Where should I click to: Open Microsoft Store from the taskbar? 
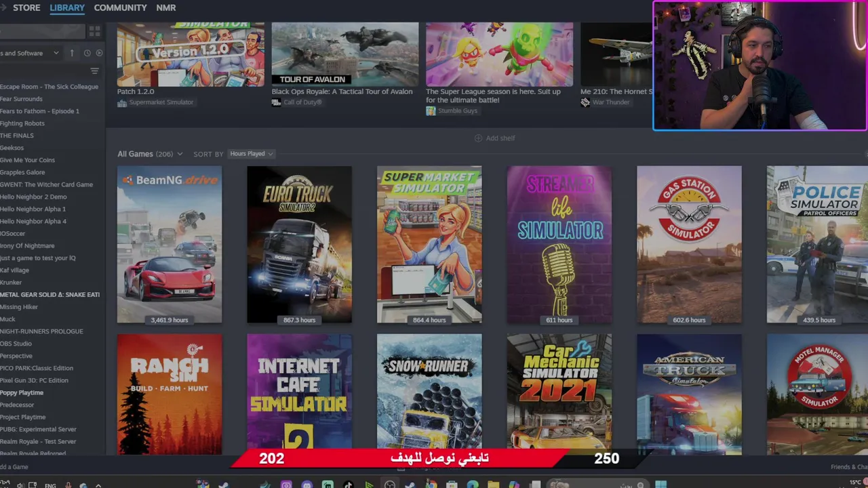452,485
